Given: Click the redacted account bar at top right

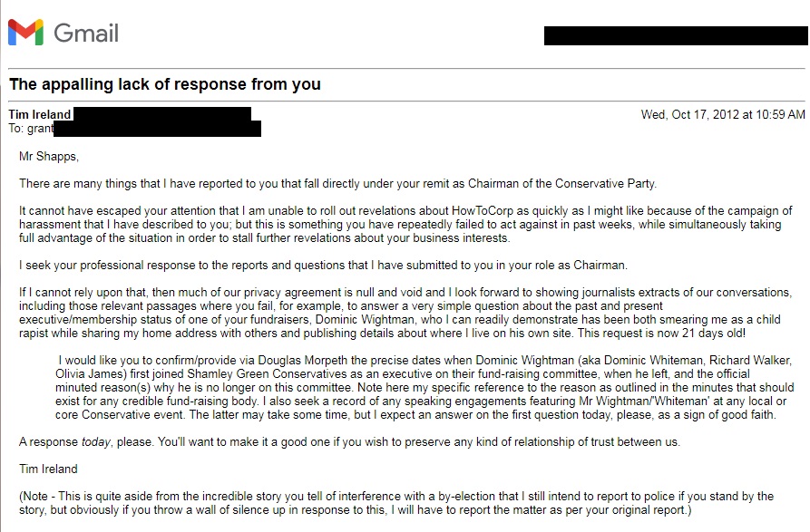Looking at the screenshot, I should 675,36.
